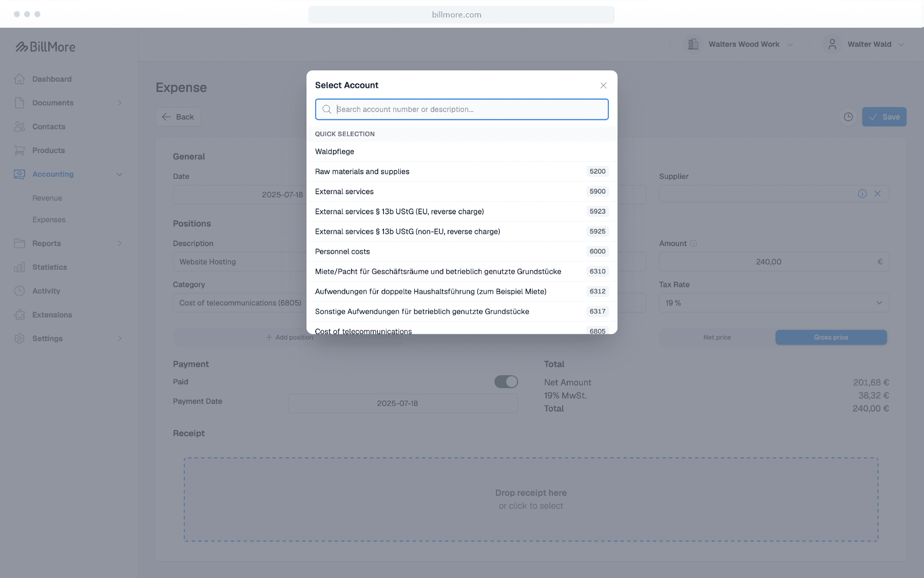Select the Net price option
Image resolution: width=924 pixels, height=578 pixels.
click(x=717, y=338)
